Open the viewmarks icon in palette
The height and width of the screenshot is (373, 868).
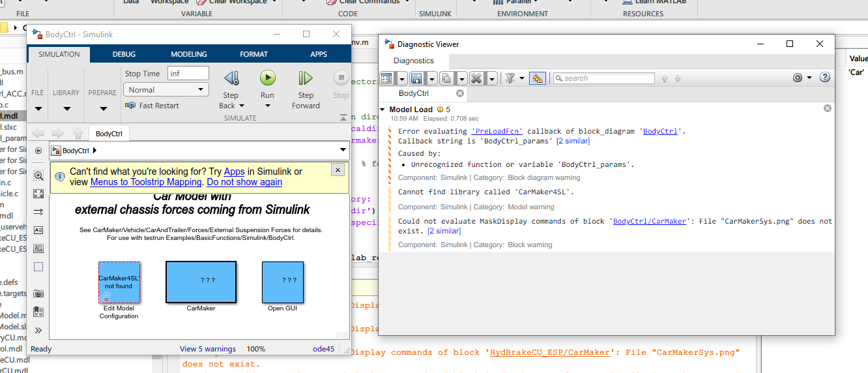[x=38, y=312]
